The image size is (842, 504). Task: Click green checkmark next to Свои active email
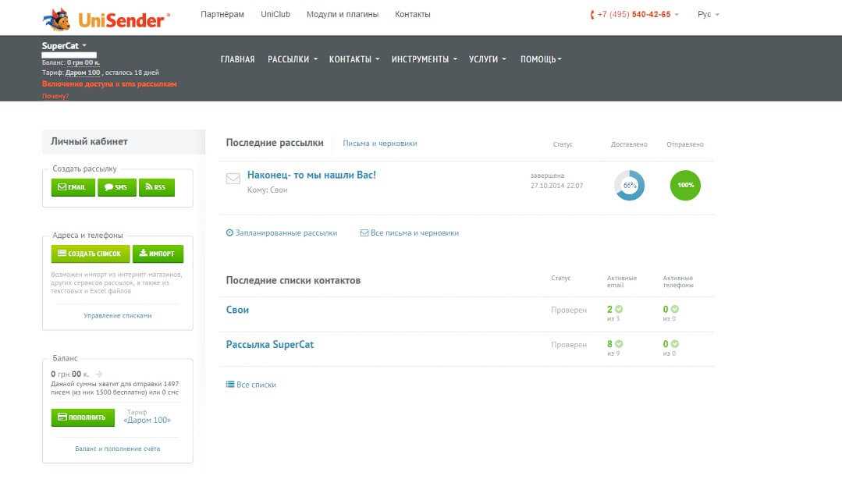tap(619, 310)
